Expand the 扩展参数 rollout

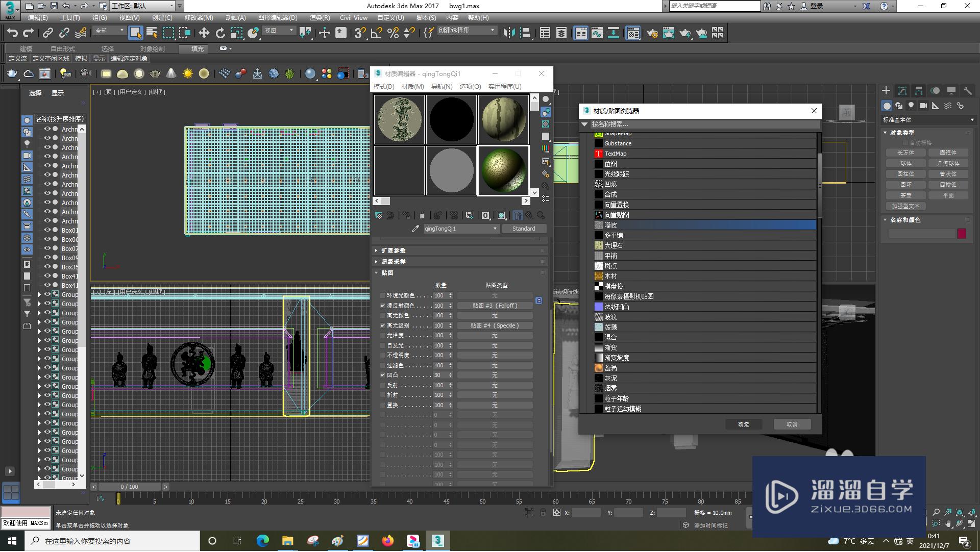[x=393, y=250]
